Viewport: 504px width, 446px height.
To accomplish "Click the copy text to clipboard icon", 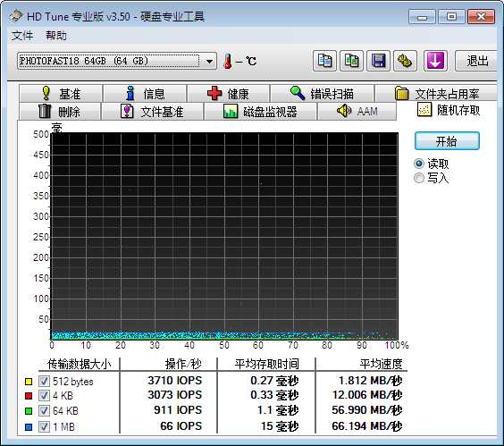I will 324,61.
